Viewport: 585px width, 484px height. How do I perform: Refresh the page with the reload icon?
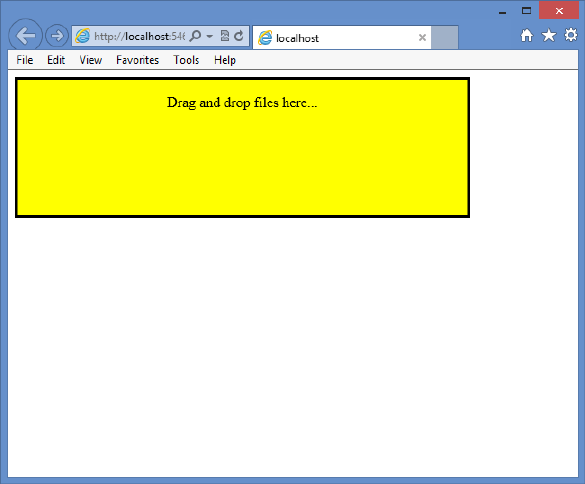point(239,36)
